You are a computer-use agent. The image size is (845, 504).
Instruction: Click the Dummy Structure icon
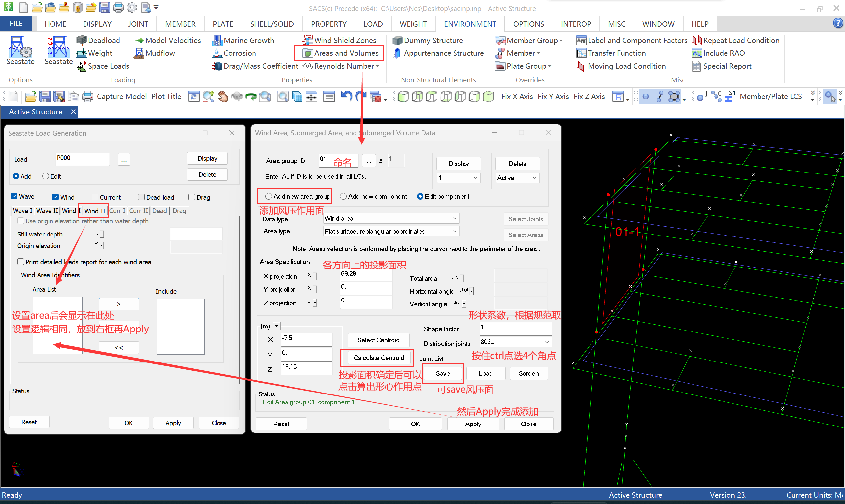tap(397, 41)
